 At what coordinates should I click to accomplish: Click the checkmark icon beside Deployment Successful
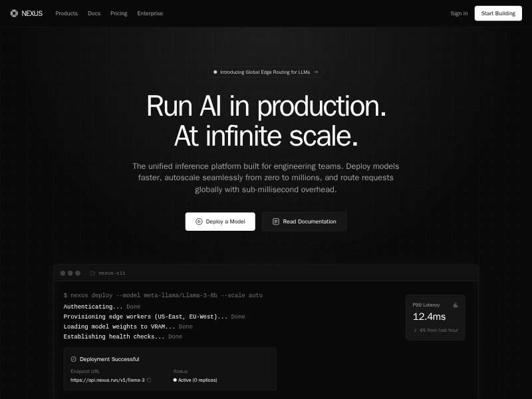coord(73,359)
